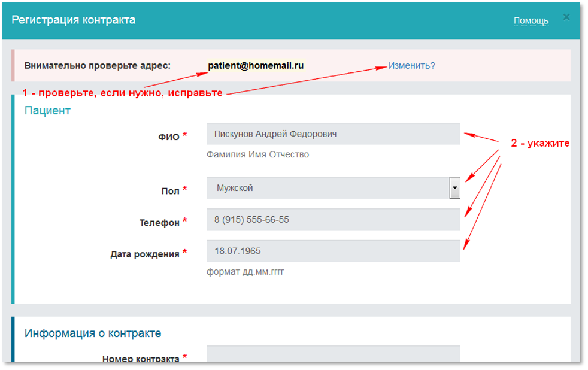Click the patient@homemail.ru email address
Viewport: 588px width, 370px height.
256,65
